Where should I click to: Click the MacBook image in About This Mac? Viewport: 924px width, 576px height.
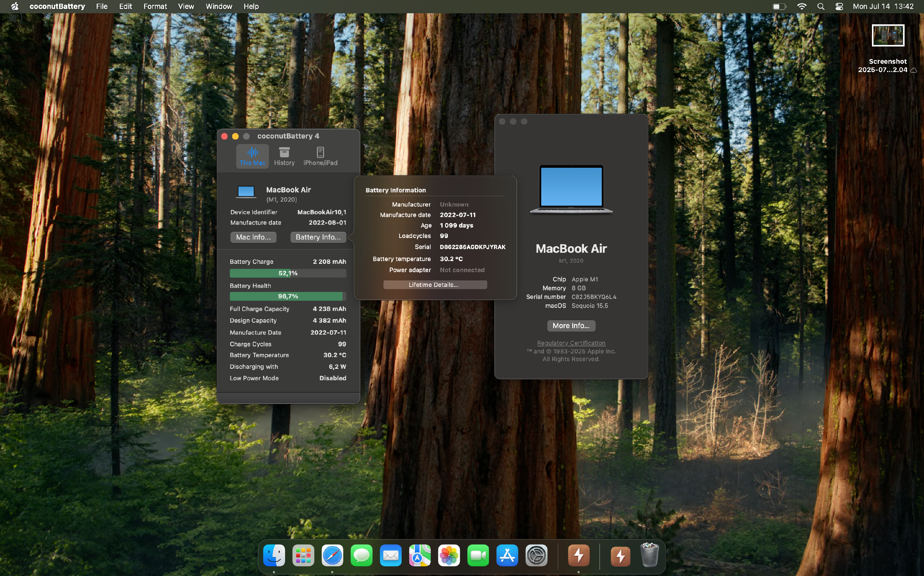[571, 189]
